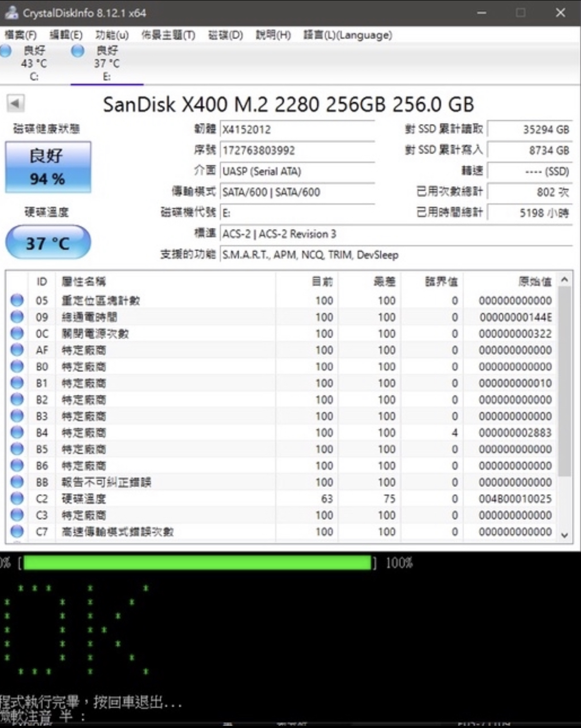Open the 語言(L)(Language) menu
Image resolution: width=581 pixels, height=728 pixels.
tap(348, 35)
